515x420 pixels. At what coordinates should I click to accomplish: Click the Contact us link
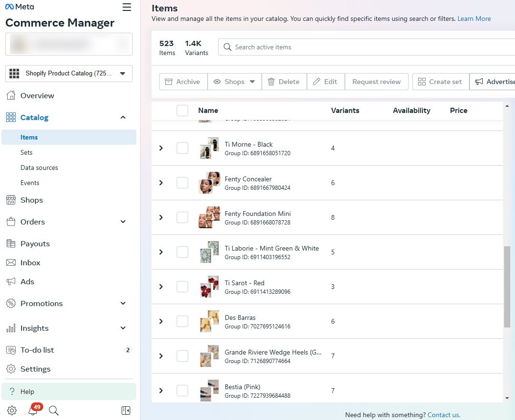pyautogui.click(x=444, y=415)
